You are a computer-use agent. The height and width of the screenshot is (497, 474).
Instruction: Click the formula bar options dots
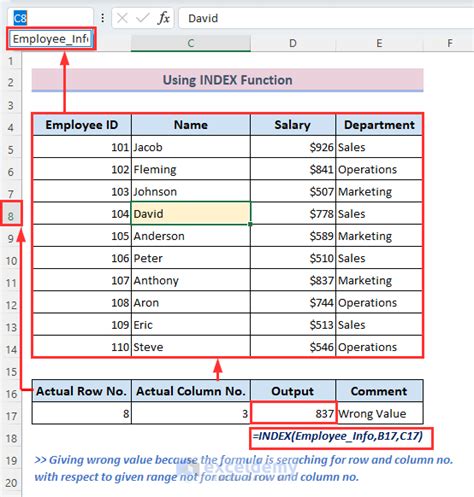coord(103,18)
